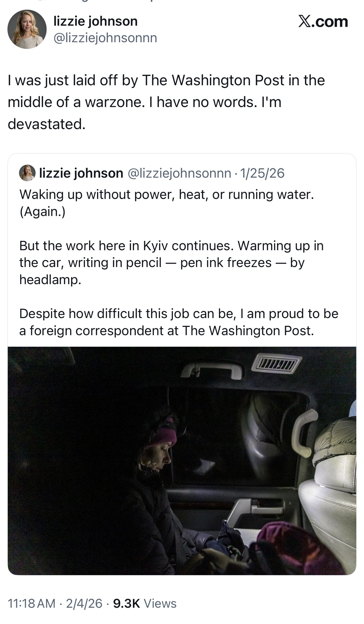The width and height of the screenshot is (364, 624).
Task: Open the @lizziejohnsonnn handle under the top name
Action: [x=105, y=38]
